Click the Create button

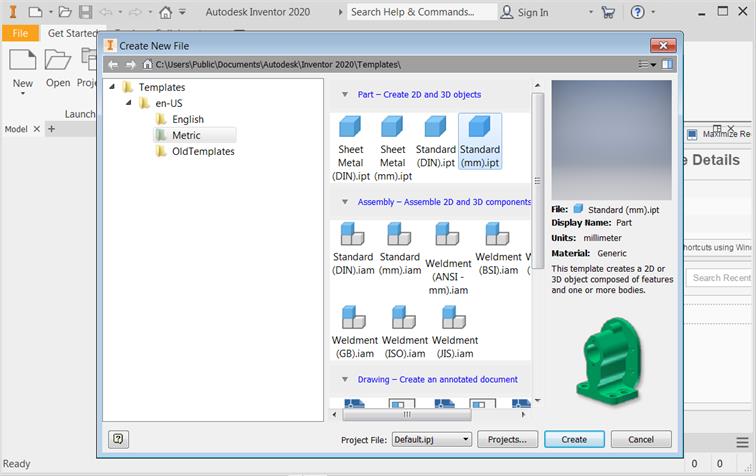pyautogui.click(x=574, y=439)
